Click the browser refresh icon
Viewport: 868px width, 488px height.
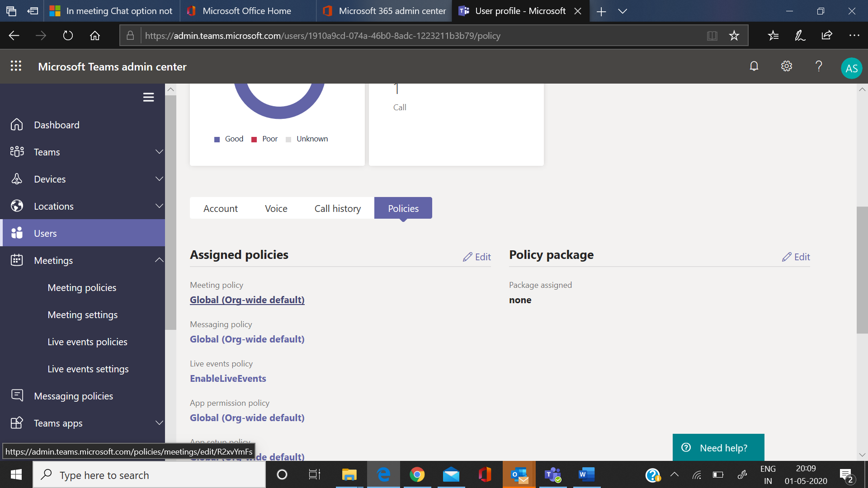point(68,35)
